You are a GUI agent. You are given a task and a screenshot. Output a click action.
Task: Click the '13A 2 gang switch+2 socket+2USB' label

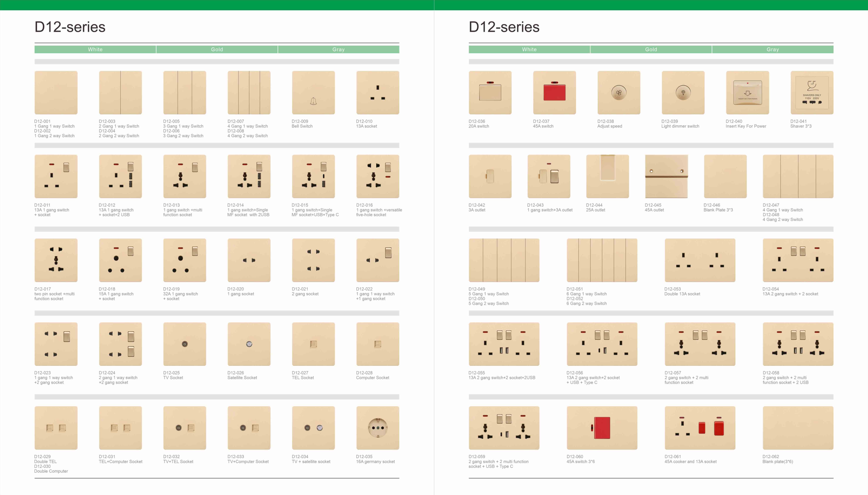pos(502,378)
